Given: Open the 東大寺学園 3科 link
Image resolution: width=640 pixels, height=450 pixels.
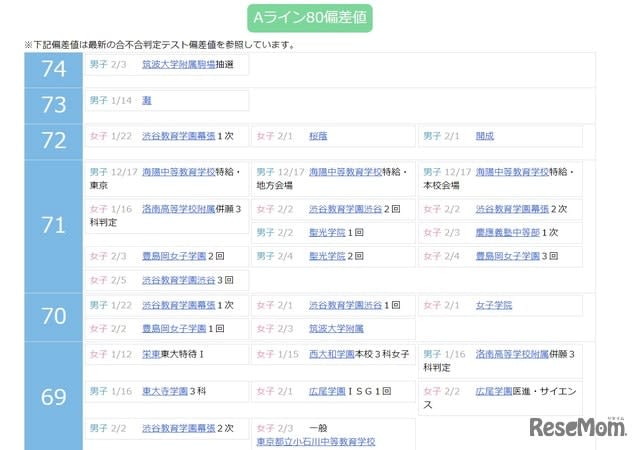Looking at the screenshot, I should [165, 391].
